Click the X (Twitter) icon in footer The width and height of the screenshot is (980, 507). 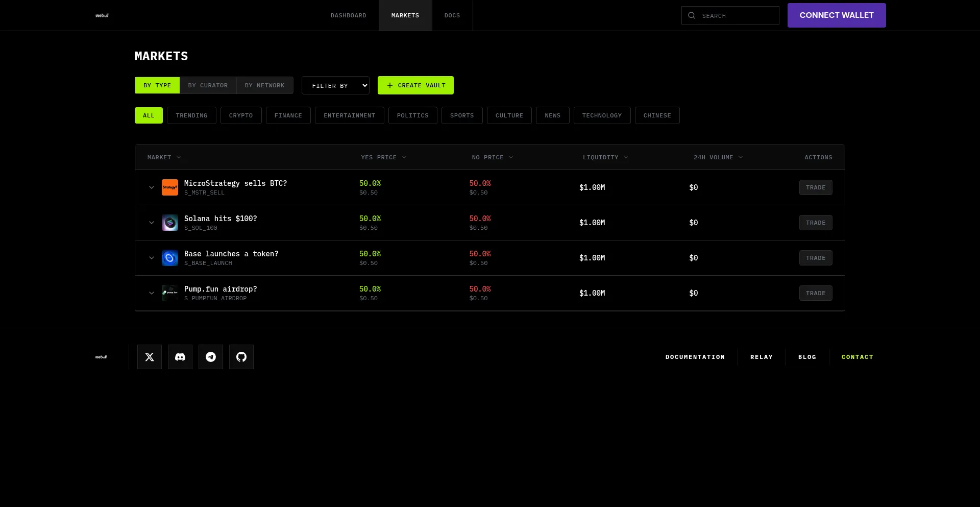pyautogui.click(x=149, y=357)
